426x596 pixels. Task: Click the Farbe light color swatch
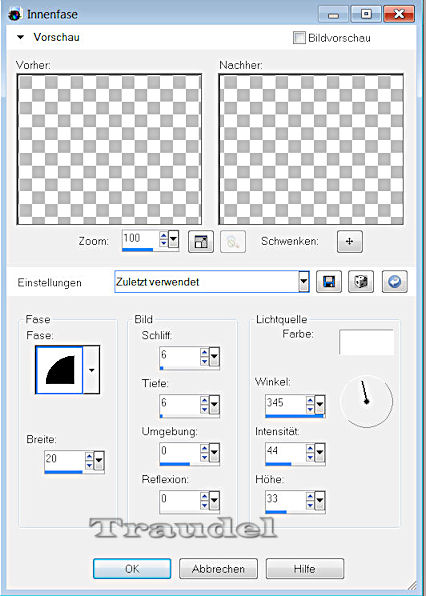366,342
